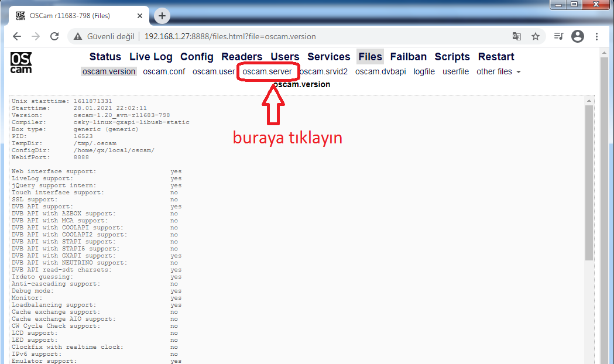This screenshot has height=364, width=614.
Task: Click the 'Loadbalancing support:' line
Action: (97, 305)
